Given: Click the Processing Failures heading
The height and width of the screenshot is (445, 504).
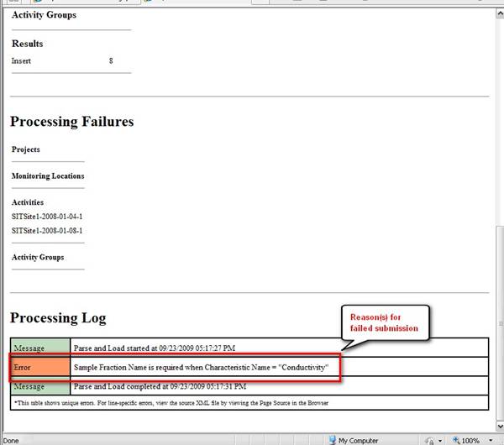Looking at the screenshot, I should pyautogui.click(x=71, y=122).
